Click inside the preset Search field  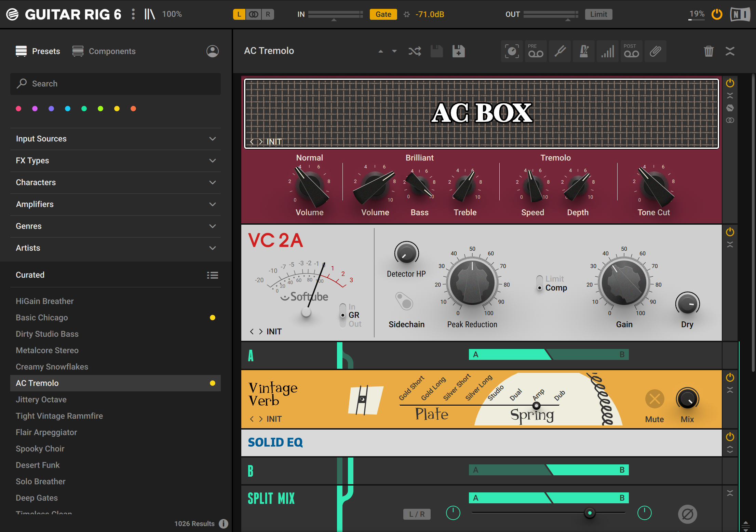tap(116, 84)
